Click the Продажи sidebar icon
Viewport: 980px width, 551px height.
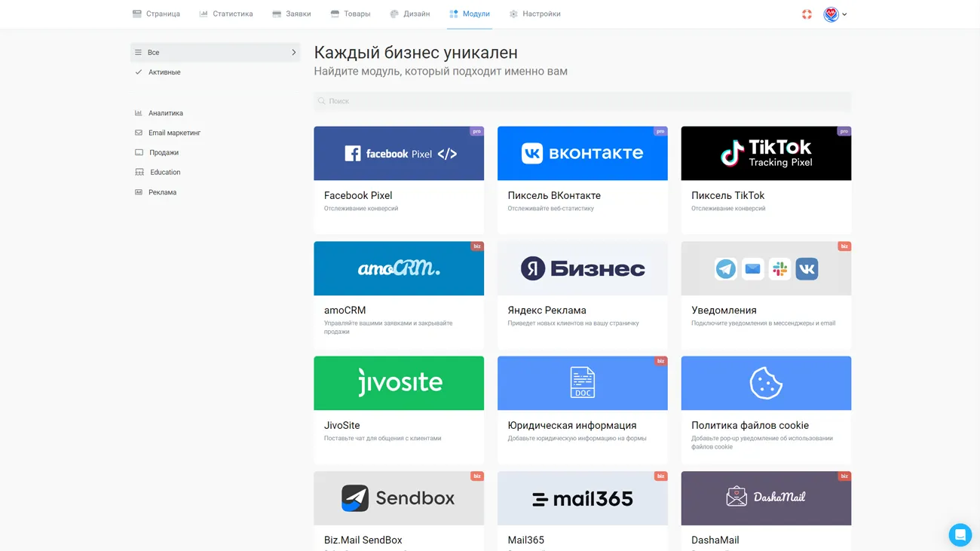pos(139,152)
